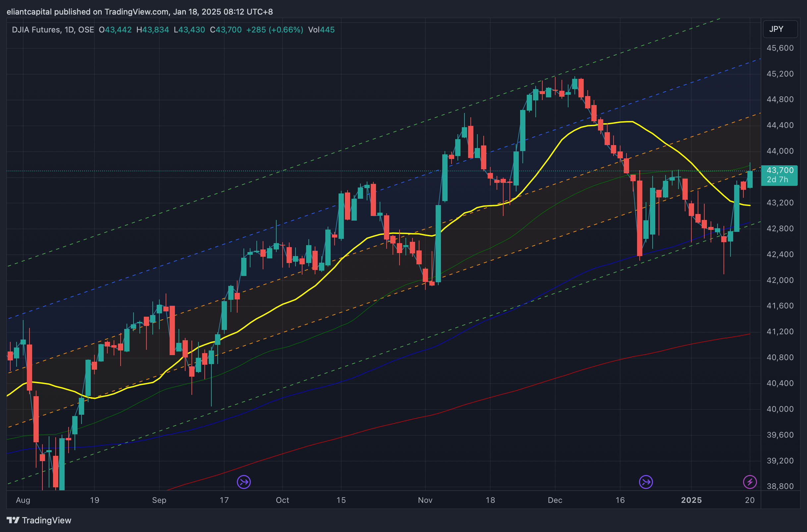Image resolution: width=807 pixels, height=532 pixels.
Task: Click the 38,800 price scale label
Action: pos(780,486)
